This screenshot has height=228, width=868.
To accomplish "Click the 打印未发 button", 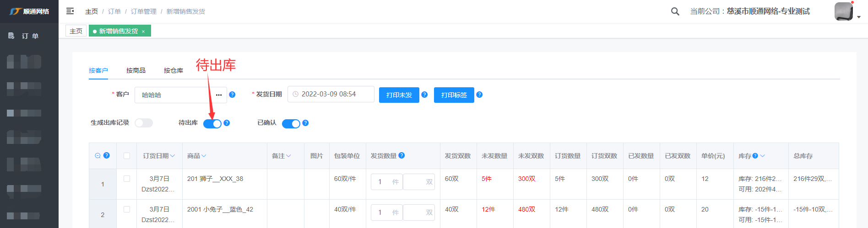I will (x=399, y=95).
